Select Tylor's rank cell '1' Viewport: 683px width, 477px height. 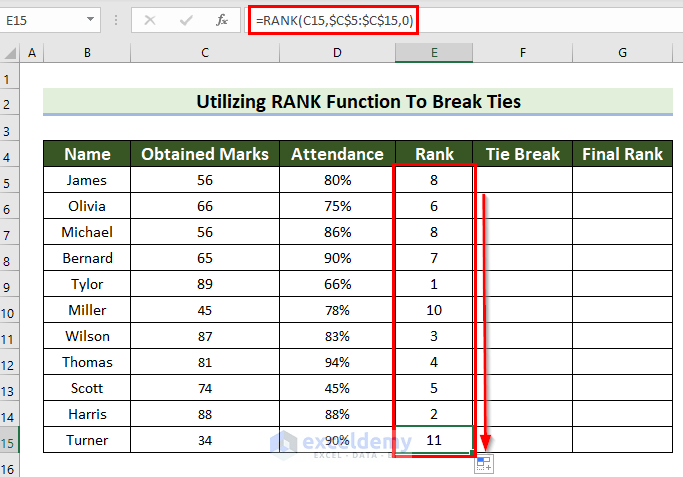click(434, 284)
